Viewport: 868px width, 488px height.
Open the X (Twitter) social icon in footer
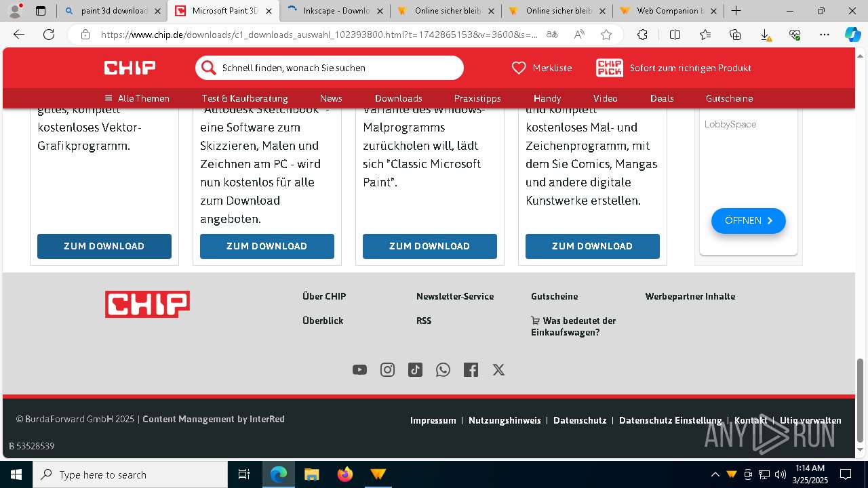click(x=498, y=369)
